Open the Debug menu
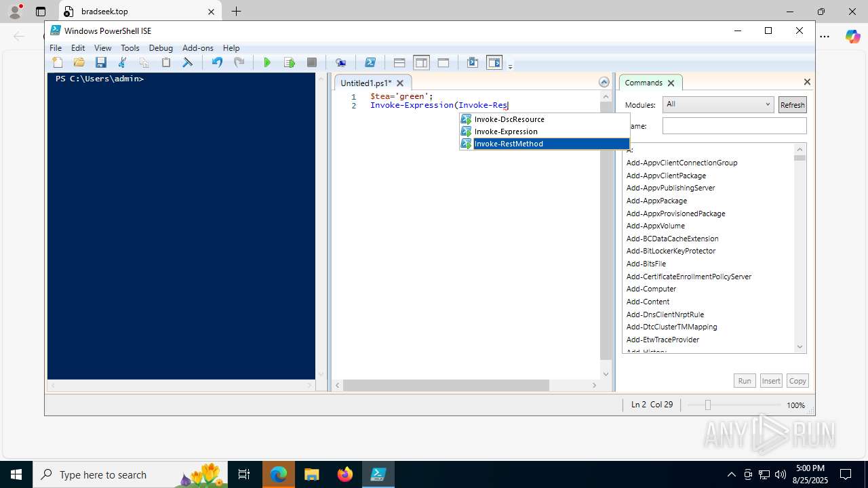868x488 pixels. [161, 48]
